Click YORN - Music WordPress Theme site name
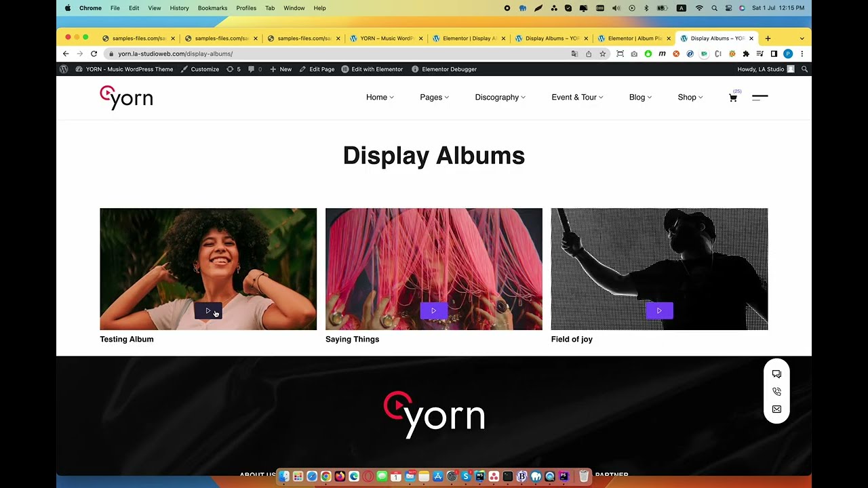This screenshot has height=488, width=868. [124, 69]
